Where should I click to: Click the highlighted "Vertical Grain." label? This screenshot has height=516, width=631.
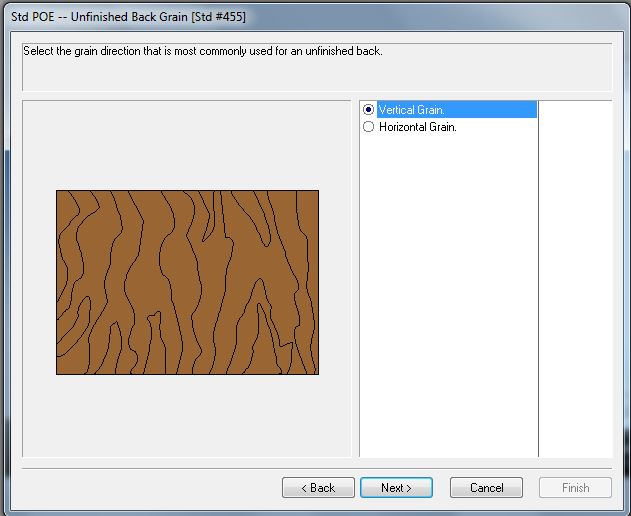pos(412,110)
